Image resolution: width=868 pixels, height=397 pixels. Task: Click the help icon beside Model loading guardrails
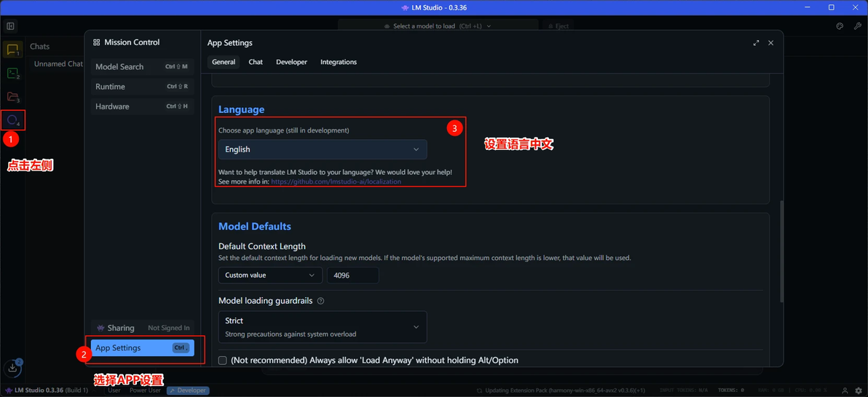[x=320, y=302]
